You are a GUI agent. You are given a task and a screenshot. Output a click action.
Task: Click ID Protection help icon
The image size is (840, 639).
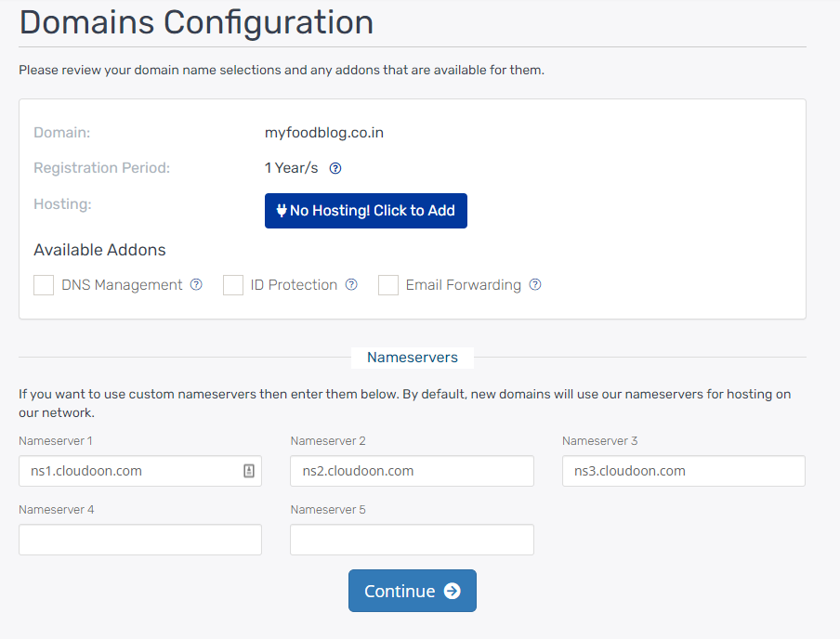351,285
